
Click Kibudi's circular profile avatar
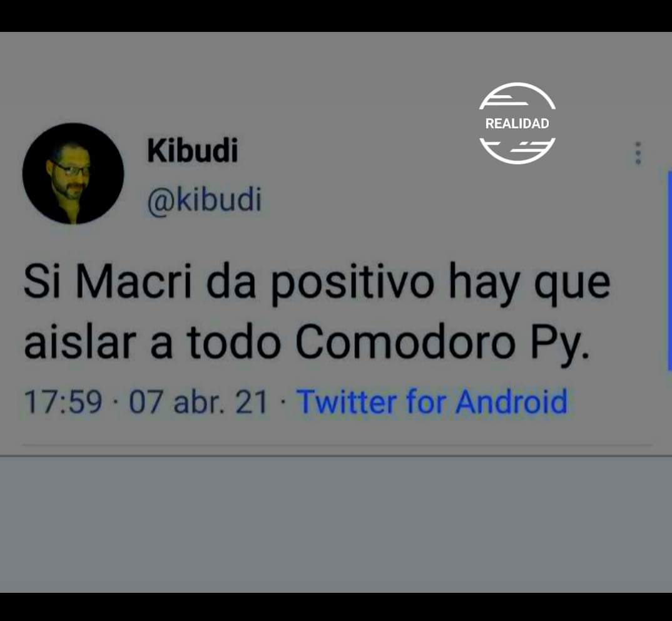click(73, 173)
